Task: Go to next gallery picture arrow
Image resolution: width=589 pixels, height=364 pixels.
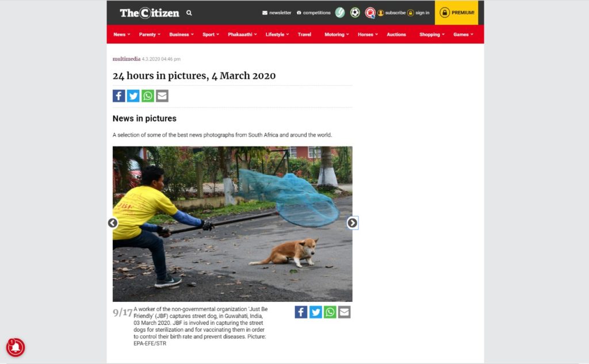Action: pos(353,223)
